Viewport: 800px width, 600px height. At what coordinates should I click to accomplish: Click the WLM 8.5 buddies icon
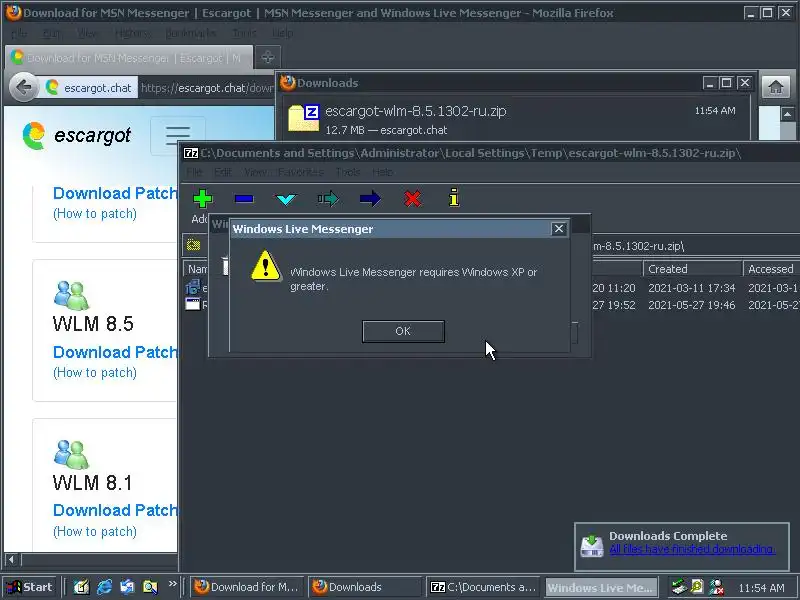coord(71,295)
